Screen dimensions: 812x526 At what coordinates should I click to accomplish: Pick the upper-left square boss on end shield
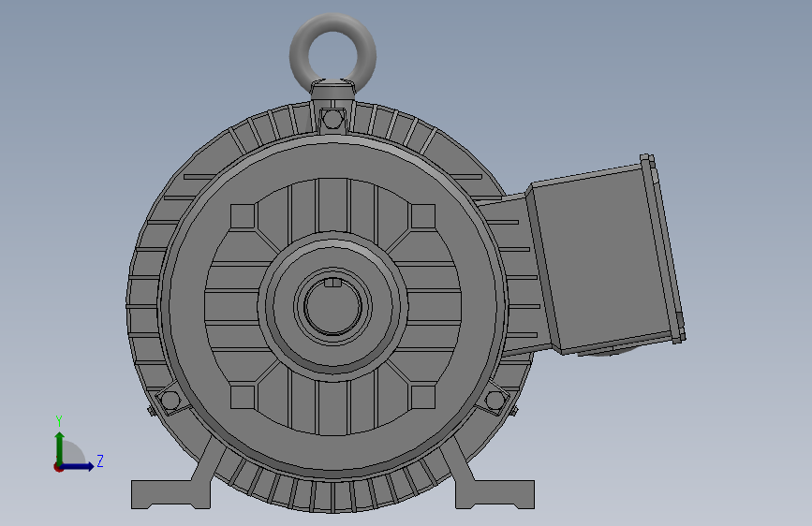(x=243, y=216)
